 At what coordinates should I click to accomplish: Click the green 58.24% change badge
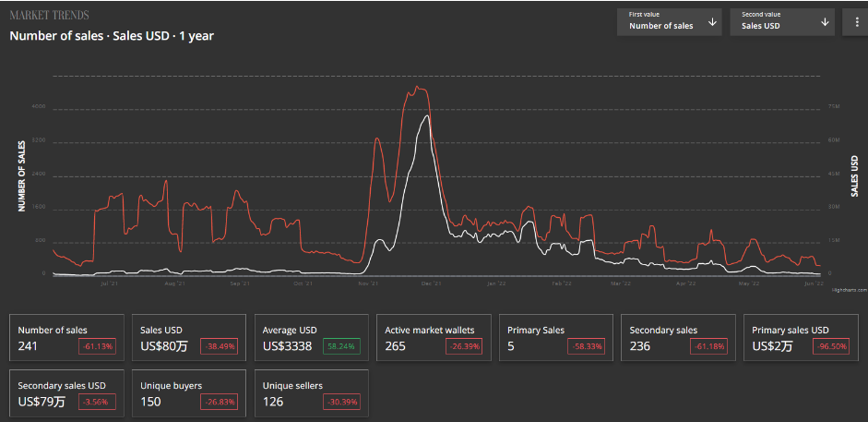tap(341, 346)
